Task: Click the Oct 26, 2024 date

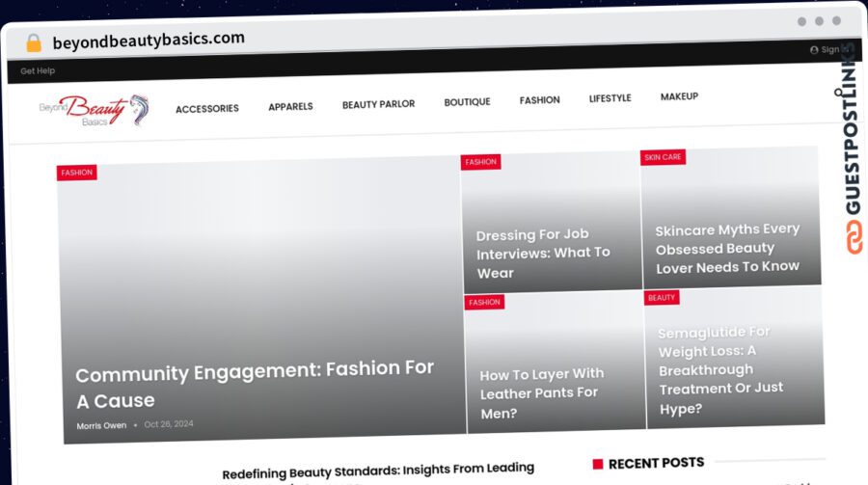Action: click(169, 424)
